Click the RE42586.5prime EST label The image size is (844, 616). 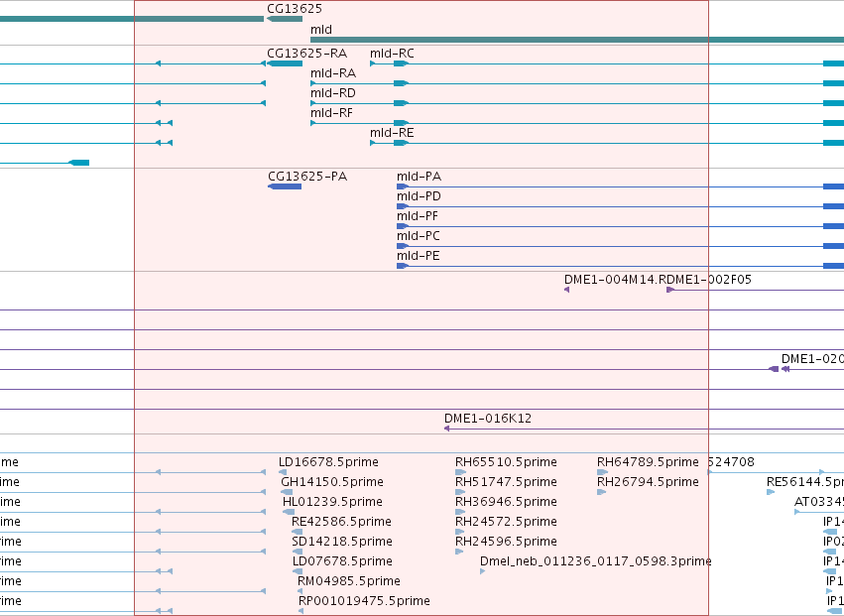[x=341, y=522]
